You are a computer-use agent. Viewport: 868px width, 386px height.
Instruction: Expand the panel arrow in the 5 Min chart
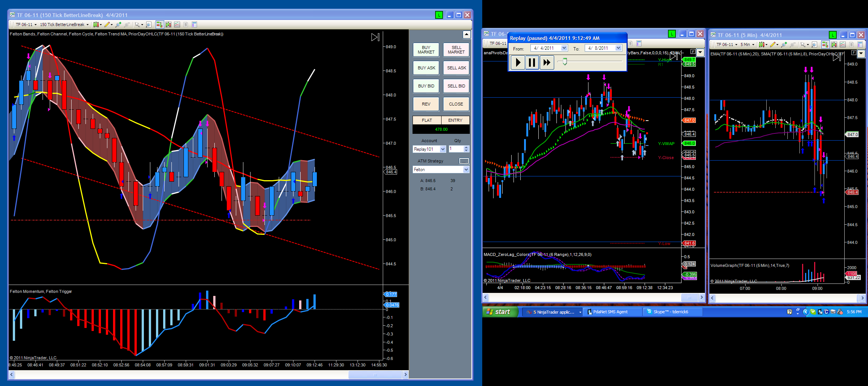pos(861,54)
